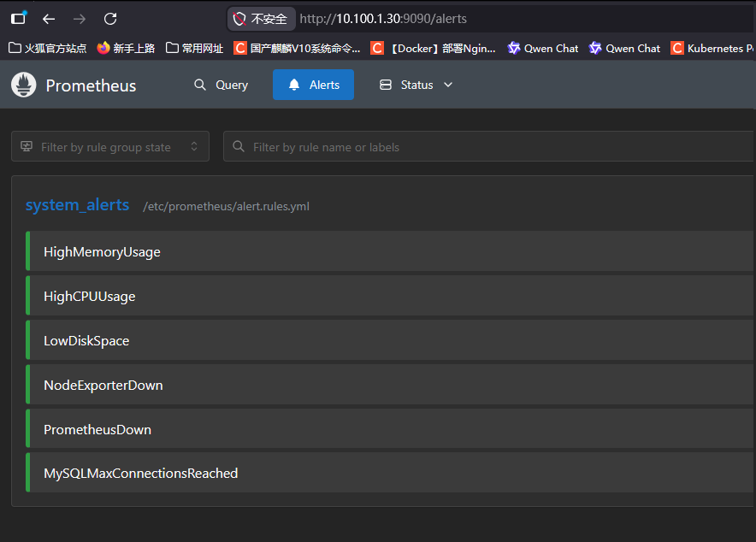The image size is (756, 542).
Task: Open the Docker 部署Nginx bookmark
Action: (433, 48)
